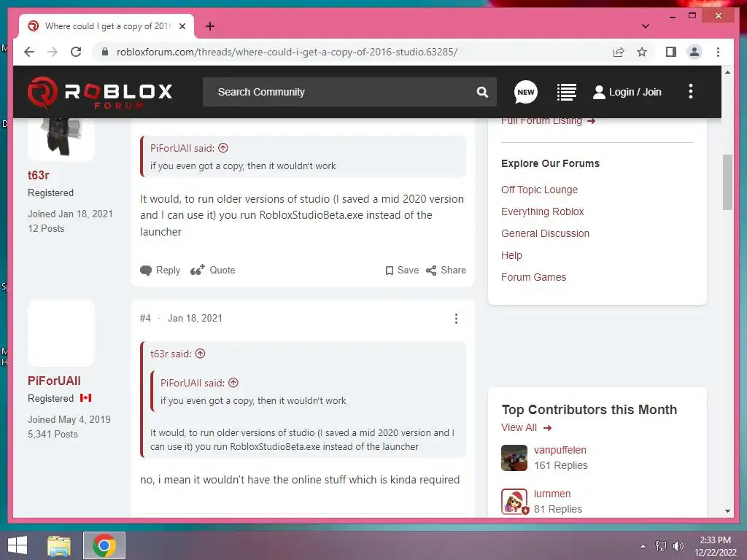Open Windows Start menu
This screenshot has width=747, height=560.
(x=18, y=545)
